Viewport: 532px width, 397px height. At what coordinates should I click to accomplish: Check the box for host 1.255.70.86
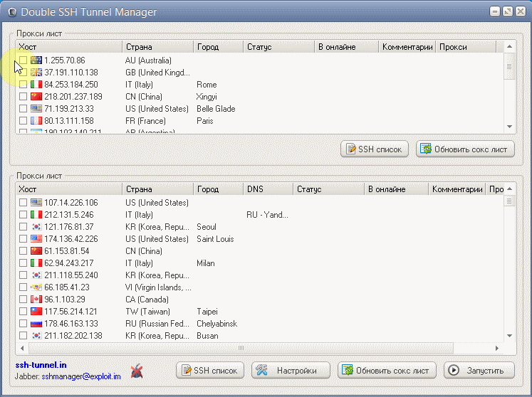click(x=24, y=60)
